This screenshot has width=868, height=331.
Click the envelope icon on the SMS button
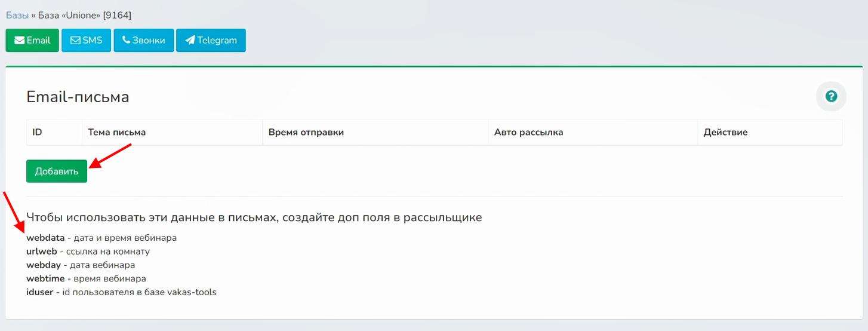click(x=75, y=41)
